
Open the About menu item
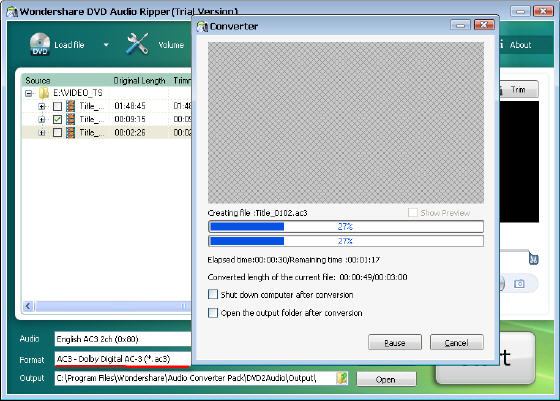(x=520, y=45)
